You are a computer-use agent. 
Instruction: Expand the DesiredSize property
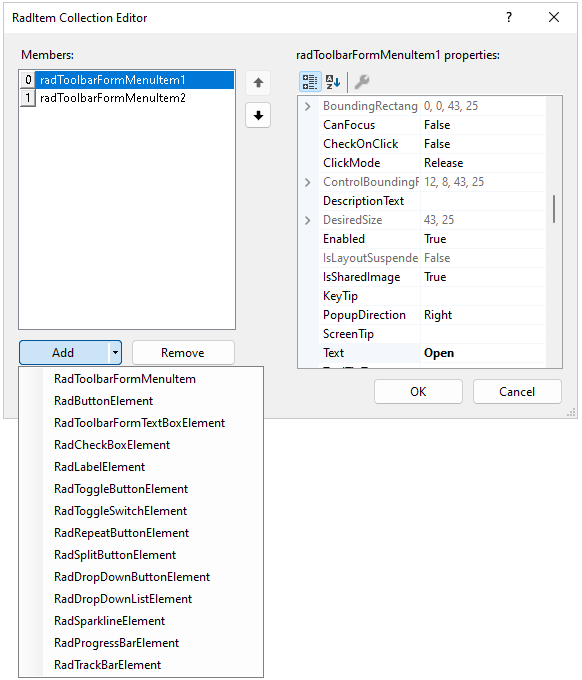click(x=307, y=220)
